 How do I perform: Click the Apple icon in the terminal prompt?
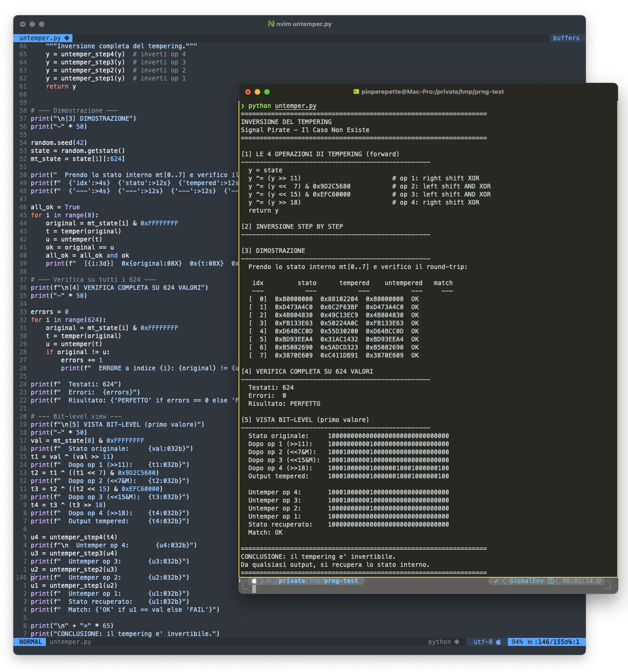[255, 581]
